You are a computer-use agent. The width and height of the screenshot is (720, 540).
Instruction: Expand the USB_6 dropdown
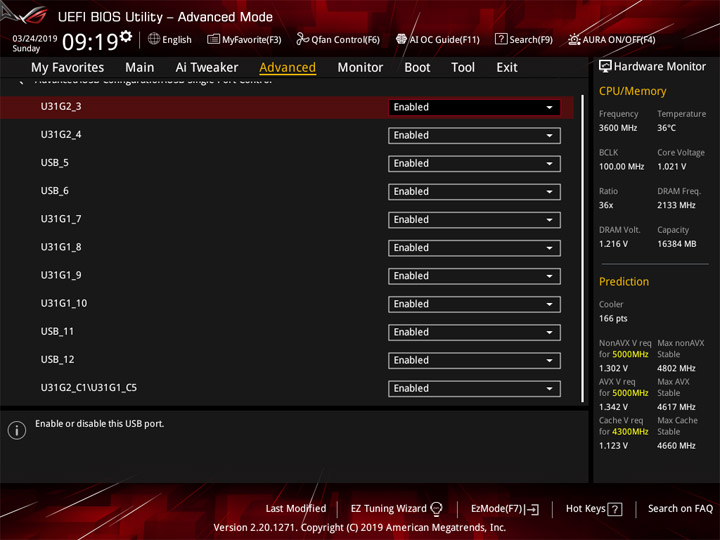(x=474, y=191)
